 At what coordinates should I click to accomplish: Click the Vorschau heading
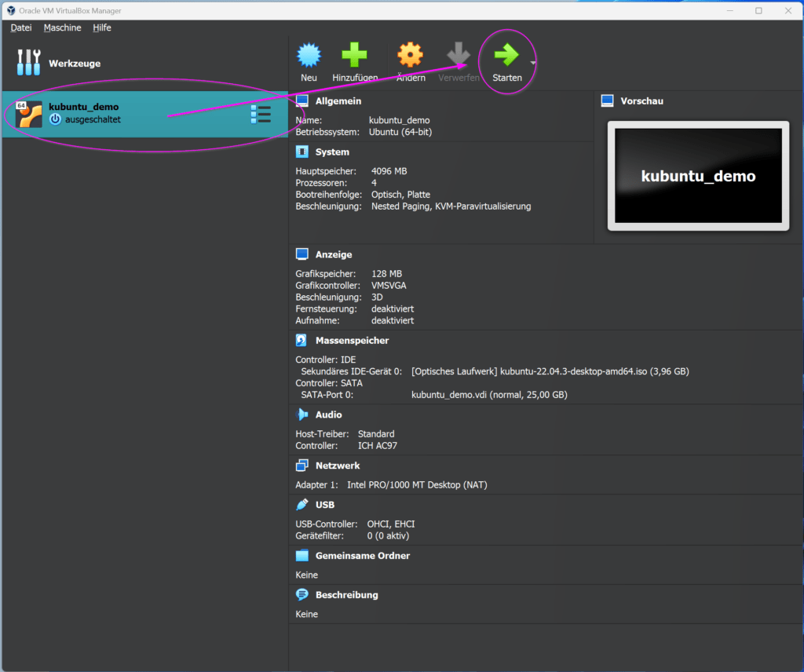642,101
